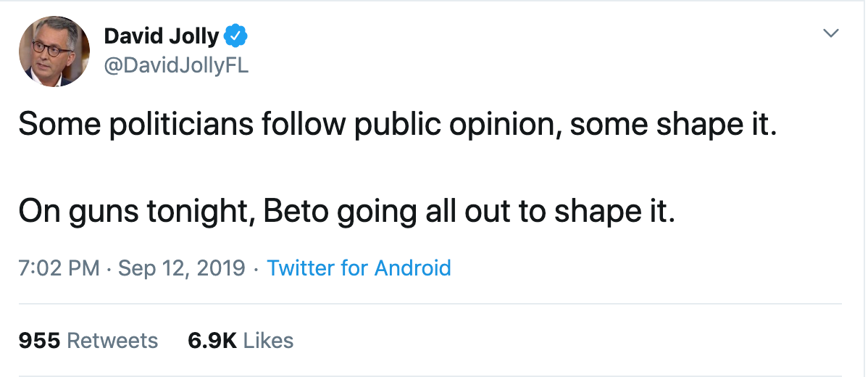The image size is (868, 377).
Task: Open the David Jolly display name link
Action: [162, 36]
